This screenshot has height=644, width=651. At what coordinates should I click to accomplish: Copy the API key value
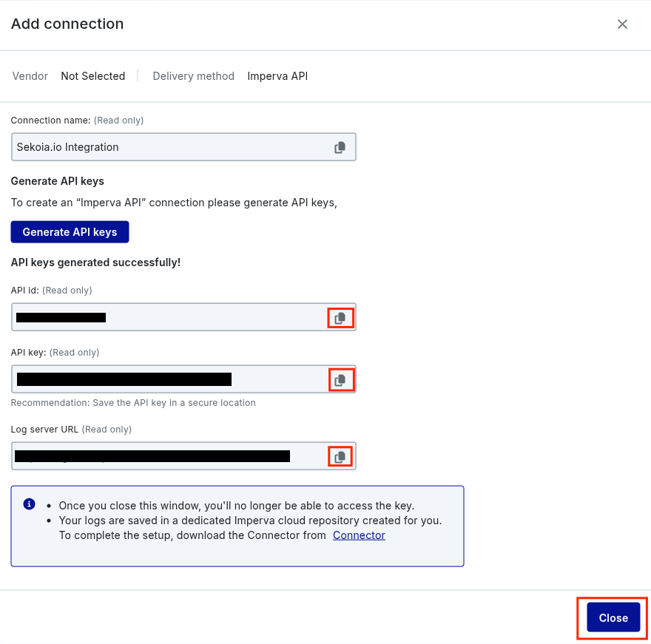coord(340,380)
